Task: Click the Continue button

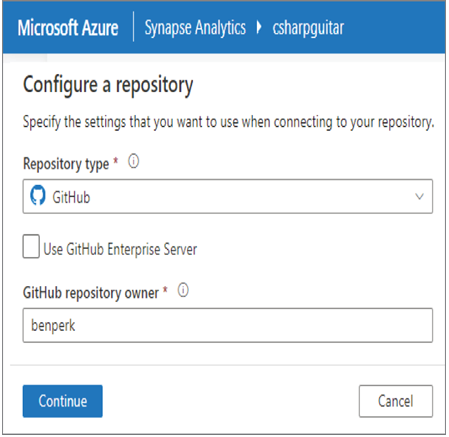Action: (x=63, y=401)
